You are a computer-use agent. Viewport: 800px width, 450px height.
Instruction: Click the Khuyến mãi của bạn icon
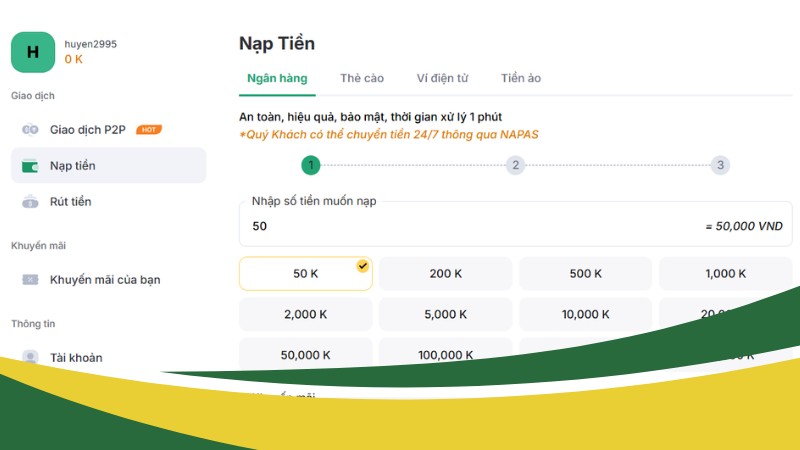pyautogui.click(x=30, y=279)
